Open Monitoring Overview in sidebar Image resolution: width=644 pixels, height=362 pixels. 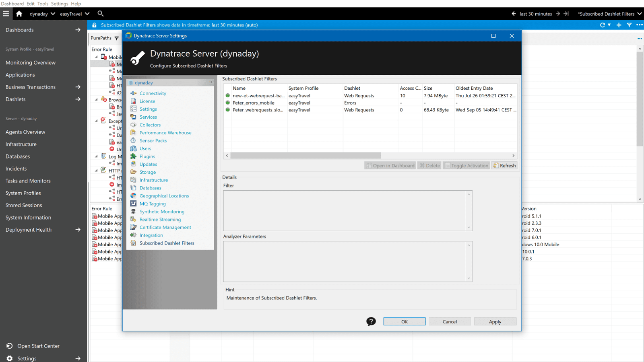click(x=31, y=63)
